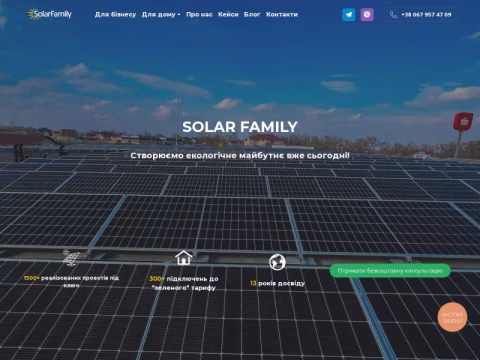Expand the Для дому dropdown menu
480x360 pixels.
pos(161,15)
